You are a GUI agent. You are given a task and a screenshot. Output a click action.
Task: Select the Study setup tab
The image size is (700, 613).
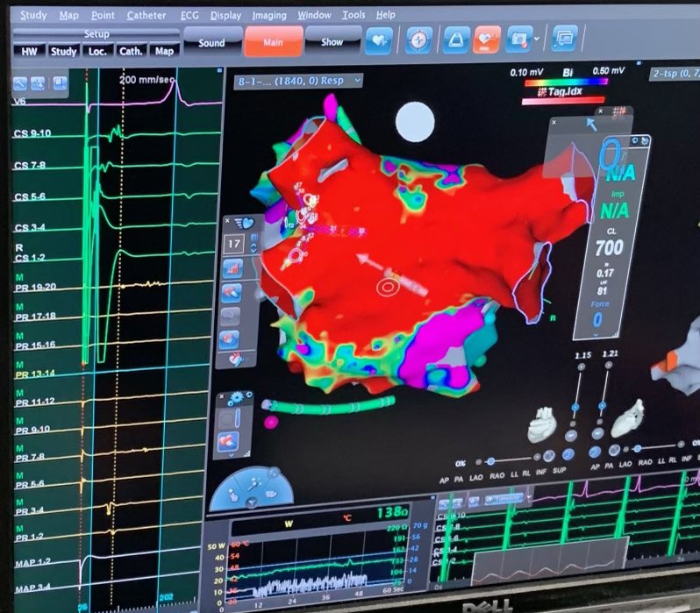[x=63, y=52]
